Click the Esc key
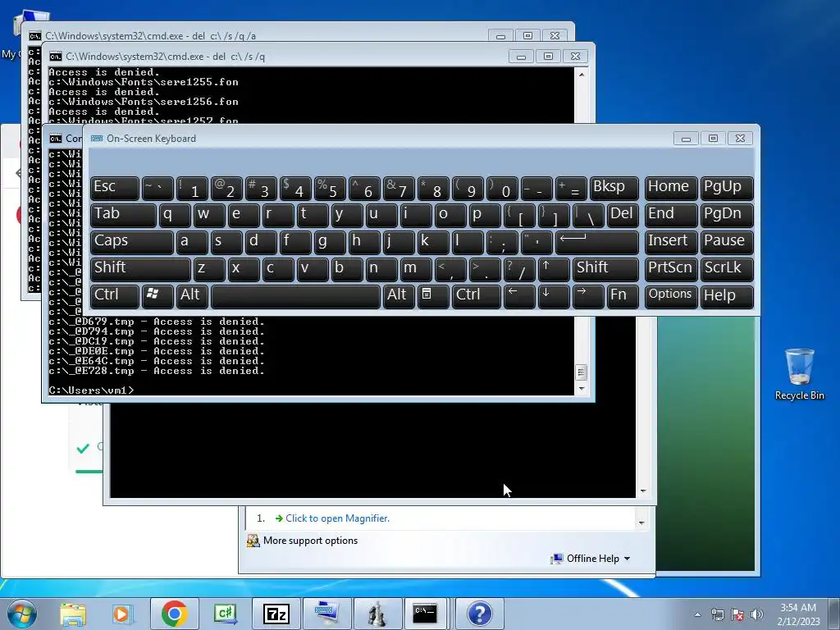This screenshot has height=630, width=840. pyautogui.click(x=115, y=188)
